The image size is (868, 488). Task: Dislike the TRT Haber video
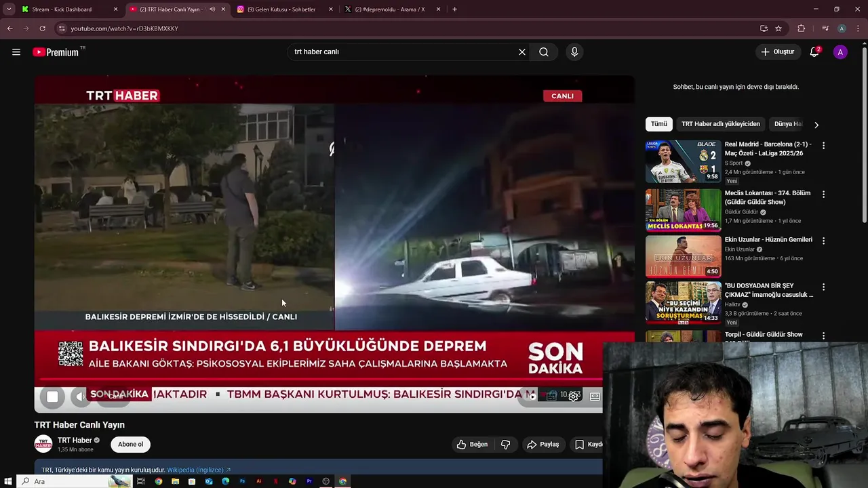point(505,445)
